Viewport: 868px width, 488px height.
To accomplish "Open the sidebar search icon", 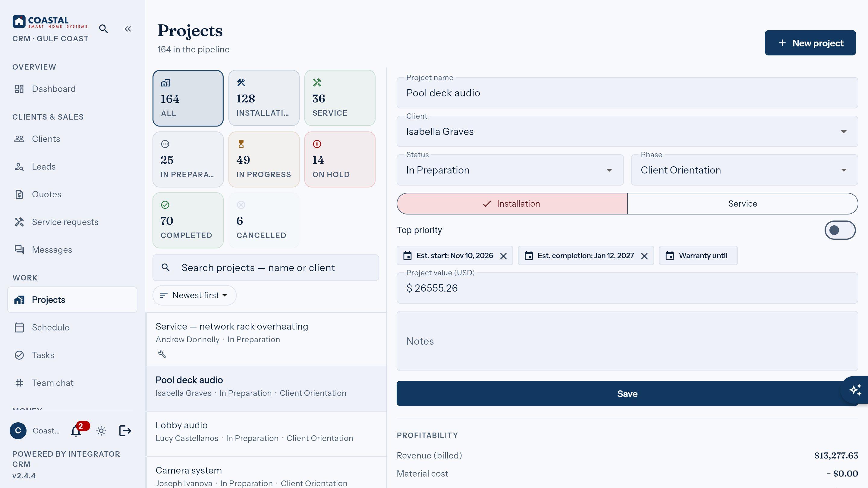I will point(103,29).
